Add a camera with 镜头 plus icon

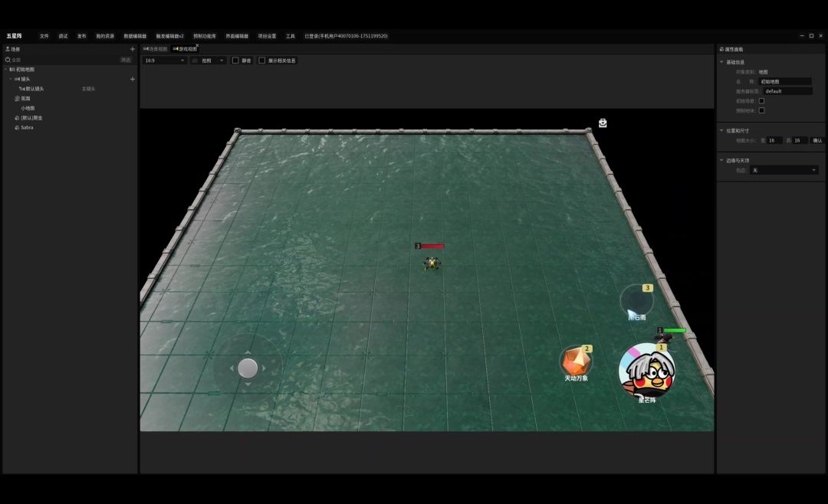[x=132, y=79]
